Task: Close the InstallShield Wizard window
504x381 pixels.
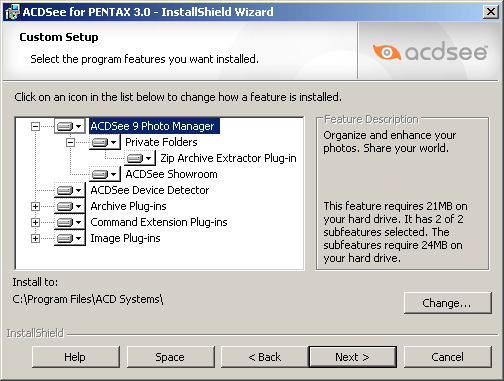Action: pyautogui.click(x=491, y=12)
